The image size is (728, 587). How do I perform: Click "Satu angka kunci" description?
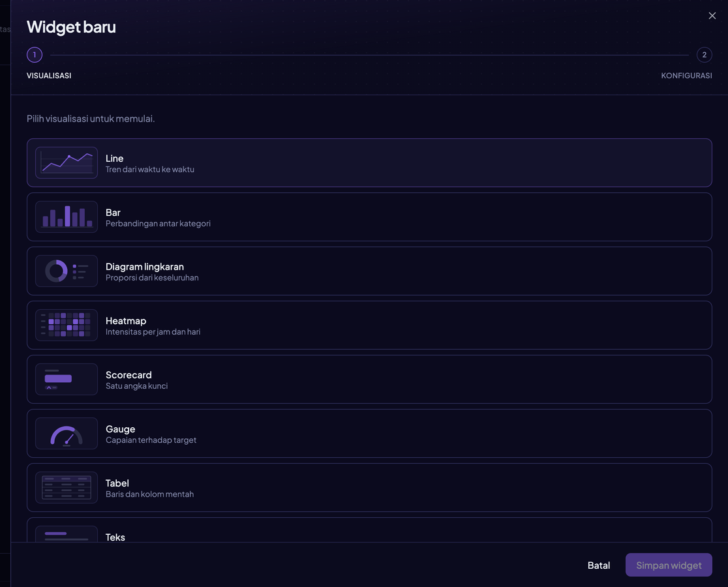click(136, 386)
